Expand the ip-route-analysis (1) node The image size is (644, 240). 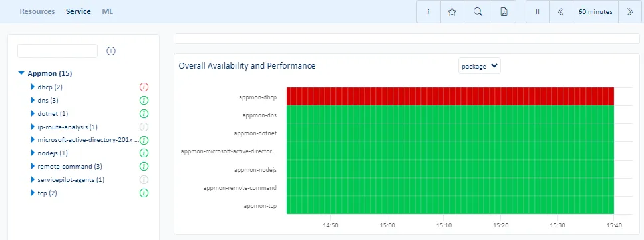click(33, 127)
